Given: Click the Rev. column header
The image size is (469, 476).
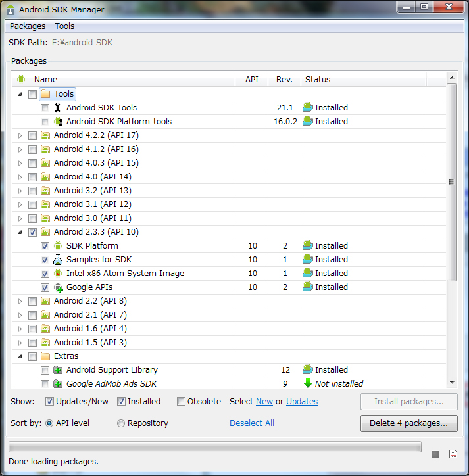Looking at the screenshot, I should point(284,80).
